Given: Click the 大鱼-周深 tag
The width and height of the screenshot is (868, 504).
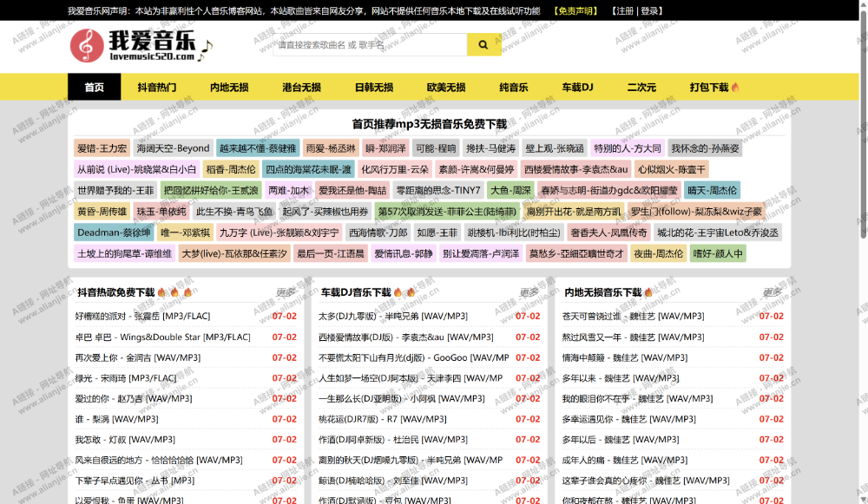Looking at the screenshot, I should [510, 190].
